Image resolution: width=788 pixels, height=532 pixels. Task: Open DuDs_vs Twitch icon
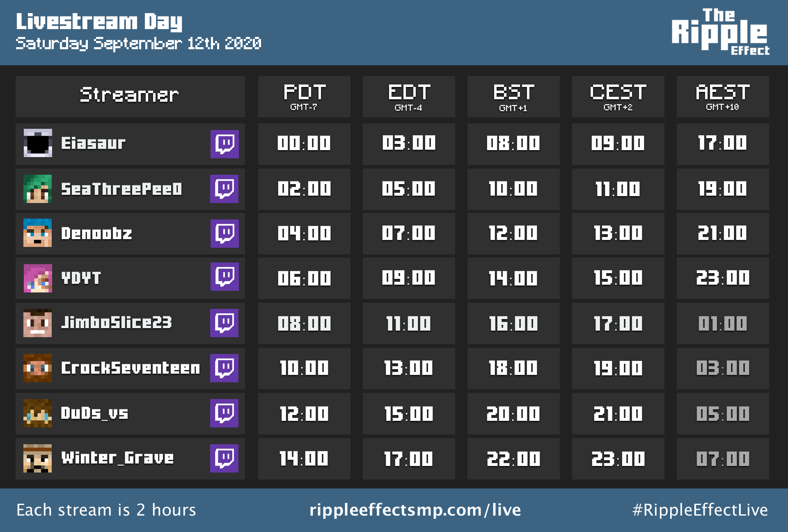tap(224, 413)
